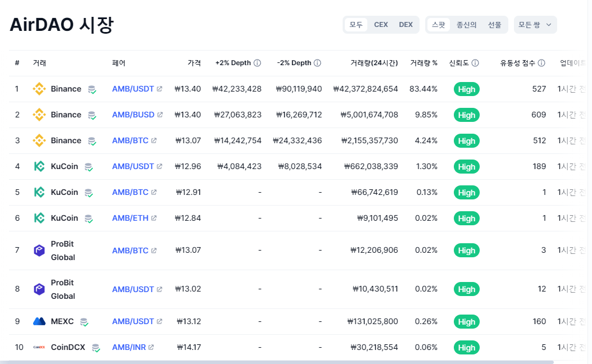The image size is (592, 364).
Task: Click Binance logo in row 3 AMB/BTC
Action: pyautogui.click(x=39, y=140)
